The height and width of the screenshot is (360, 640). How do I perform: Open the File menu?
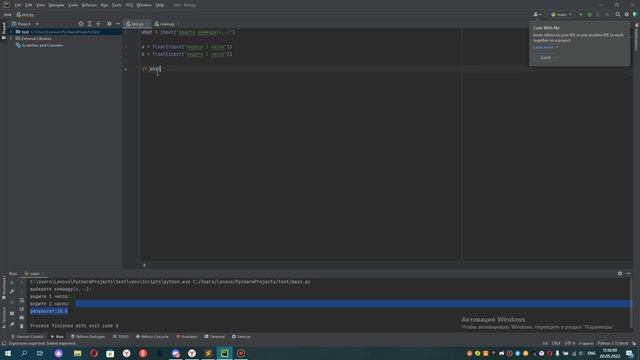pos(18,5)
